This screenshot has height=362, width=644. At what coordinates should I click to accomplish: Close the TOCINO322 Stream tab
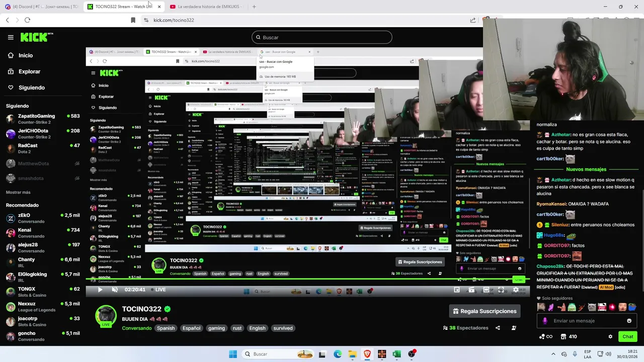(159, 7)
